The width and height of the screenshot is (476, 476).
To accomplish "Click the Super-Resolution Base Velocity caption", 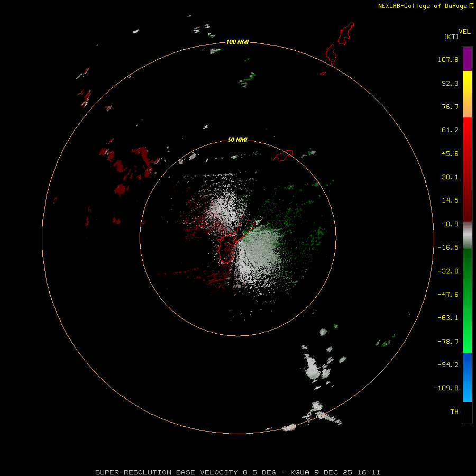I will (x=237, y=472).
